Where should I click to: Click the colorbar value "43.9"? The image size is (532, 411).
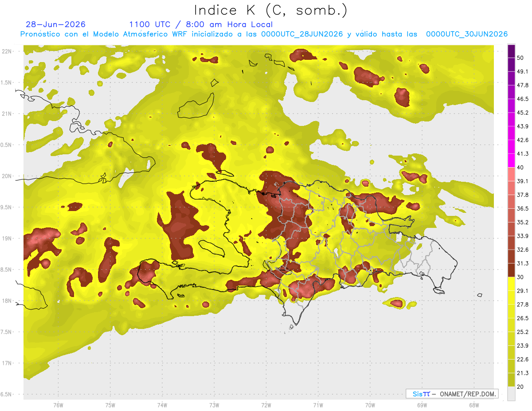click(523, 126)
